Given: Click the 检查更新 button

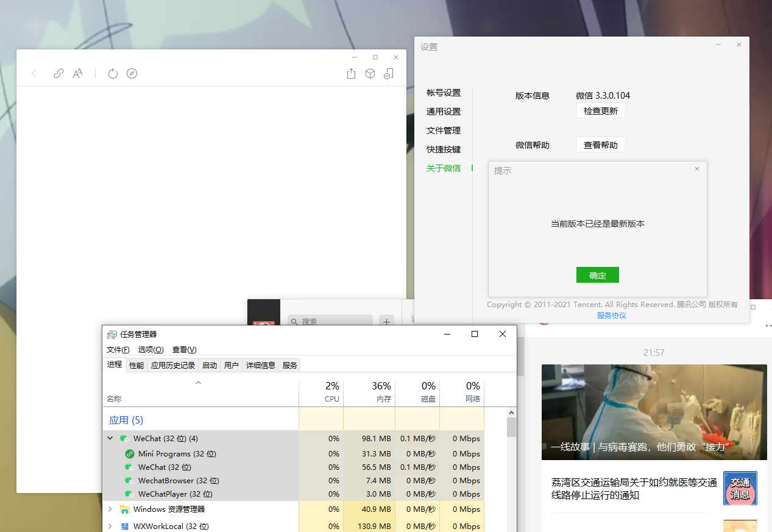Looking at the screenshot, I should pos(601,111).
